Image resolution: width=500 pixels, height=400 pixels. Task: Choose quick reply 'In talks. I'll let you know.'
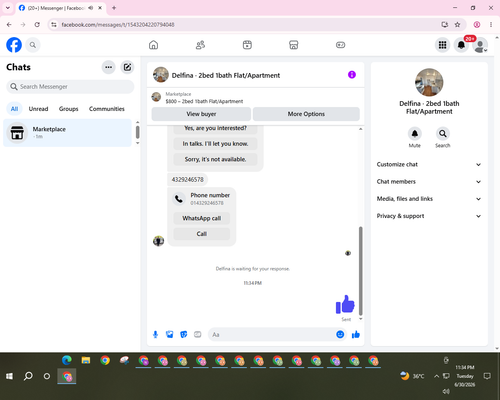[215, 144]
